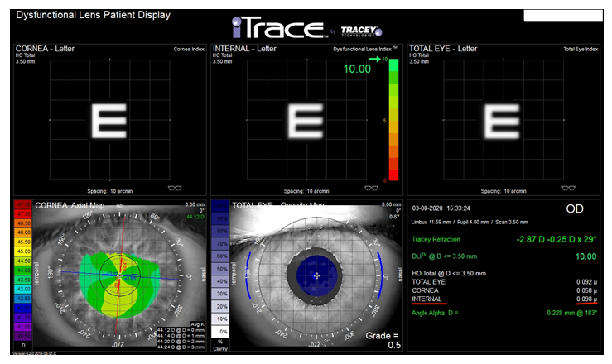
Task: Click the Angle Alpha value 0.228 mm @ 183°
Action: (x=571, y=313)
